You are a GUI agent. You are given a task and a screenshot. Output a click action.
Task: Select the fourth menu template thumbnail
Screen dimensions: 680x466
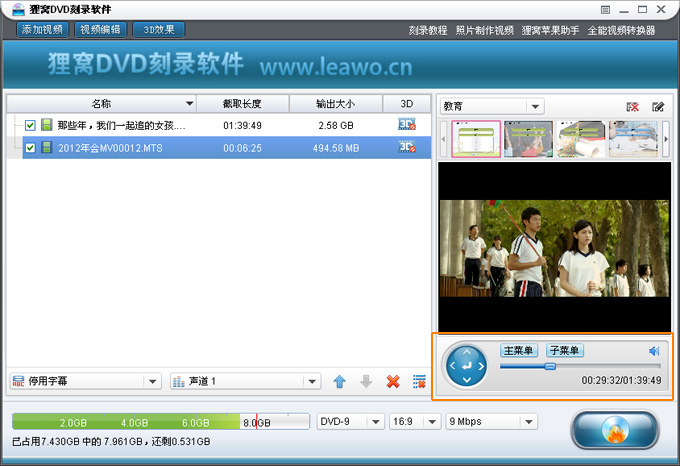coord(633,139)
